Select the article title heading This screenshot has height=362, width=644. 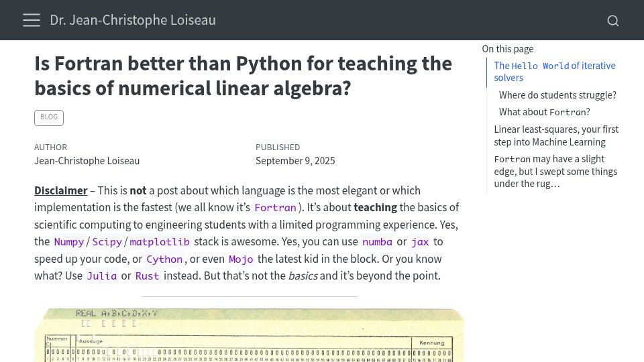point(243,76)
